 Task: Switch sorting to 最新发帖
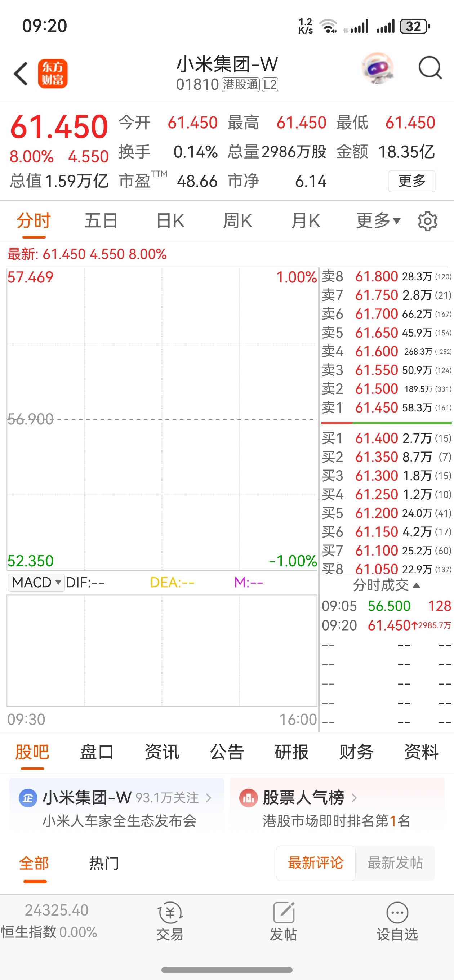(395, 863)
